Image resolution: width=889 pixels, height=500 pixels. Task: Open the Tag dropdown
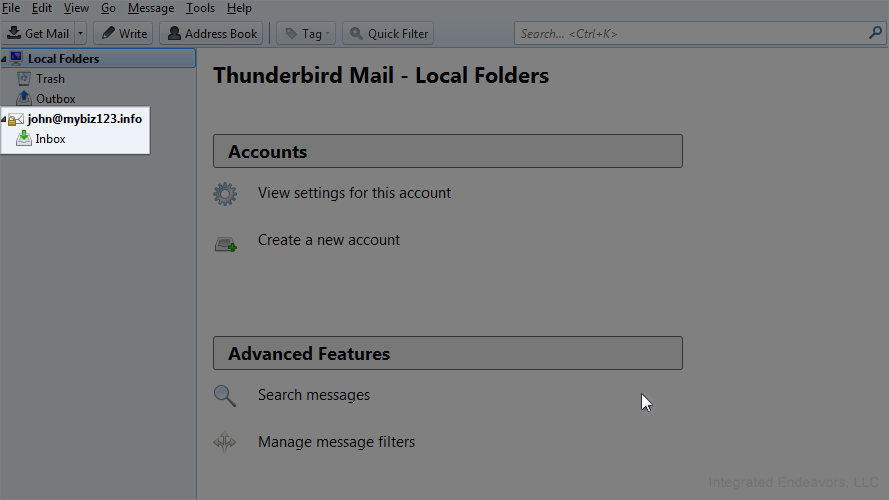point(306,33)
